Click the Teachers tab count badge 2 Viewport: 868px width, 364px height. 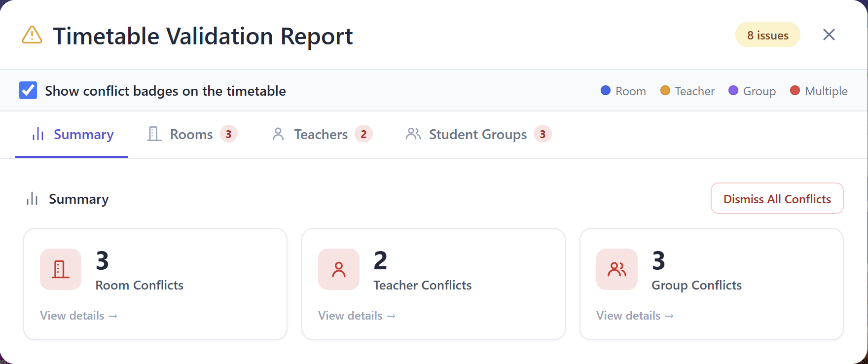click(x=363, y=134)
